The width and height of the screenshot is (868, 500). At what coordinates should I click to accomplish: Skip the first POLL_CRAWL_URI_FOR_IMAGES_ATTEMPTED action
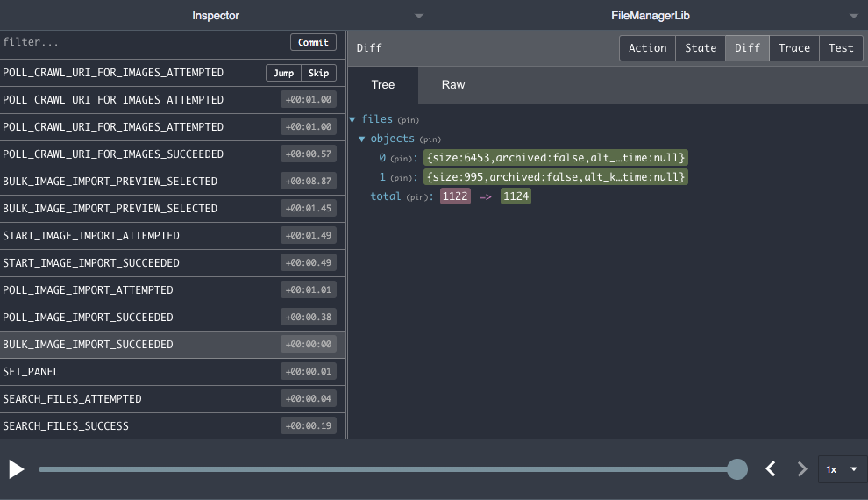(318, 73)
